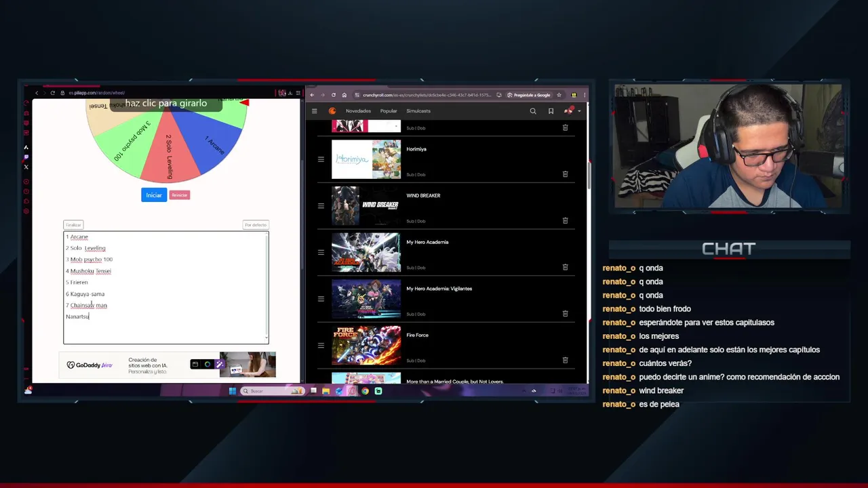Click the My Hero Academia title link
The image size is (868, 488).
[427, 242]
